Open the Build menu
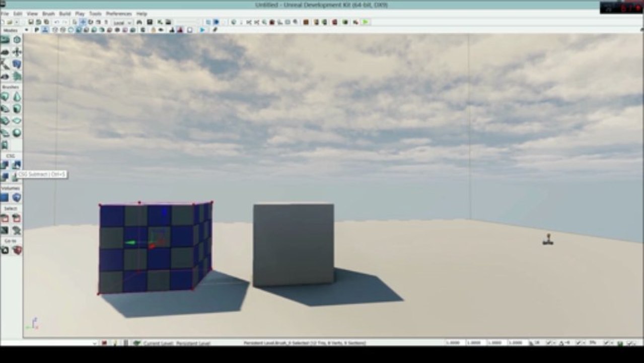 (65, 14)
